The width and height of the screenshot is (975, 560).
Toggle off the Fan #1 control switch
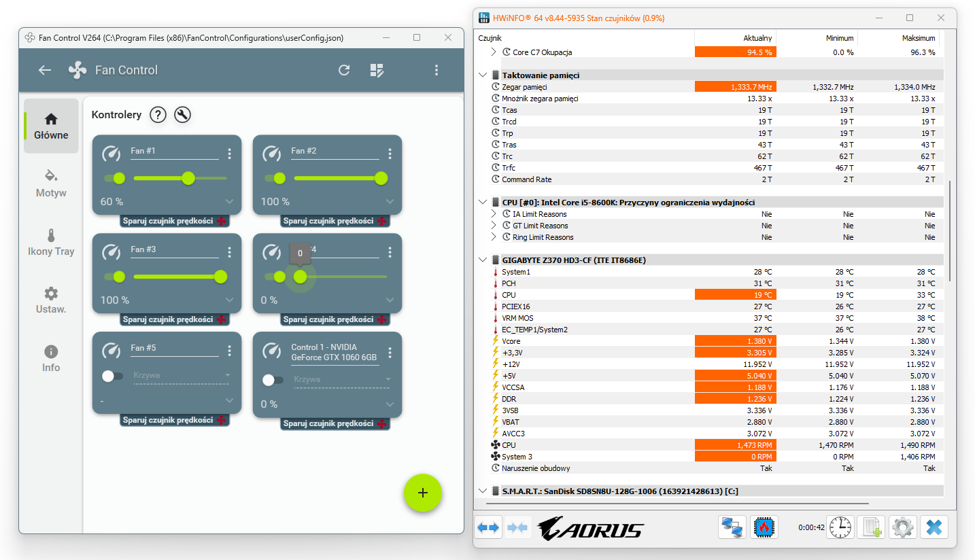[x=115, y=178]
